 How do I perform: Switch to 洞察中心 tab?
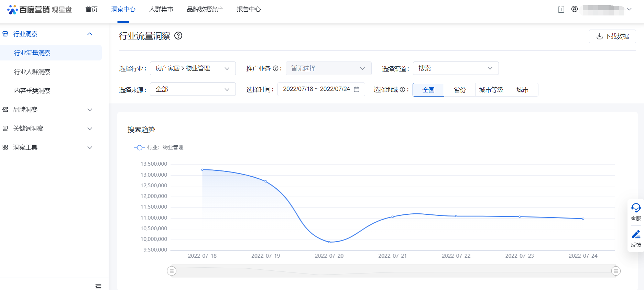pyautogui.click(x=123, y=9)
